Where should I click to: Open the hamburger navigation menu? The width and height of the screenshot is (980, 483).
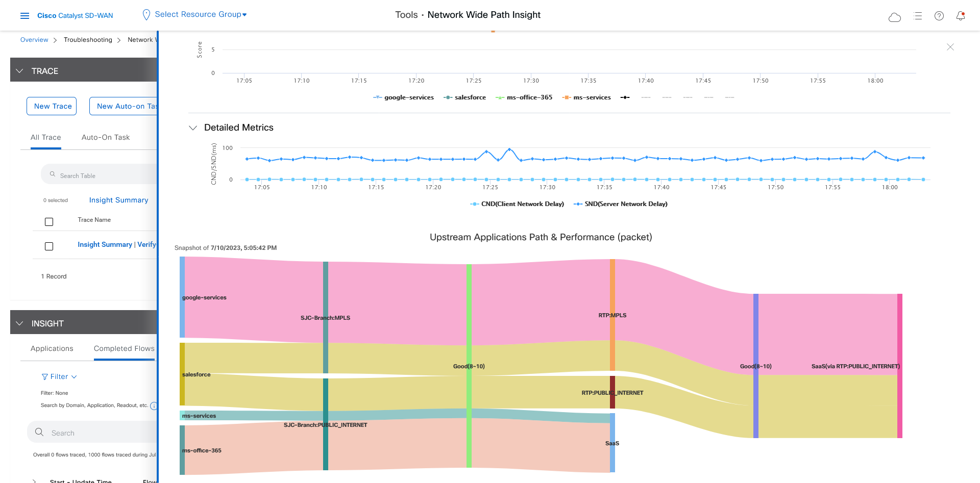[x=24, y=16]
